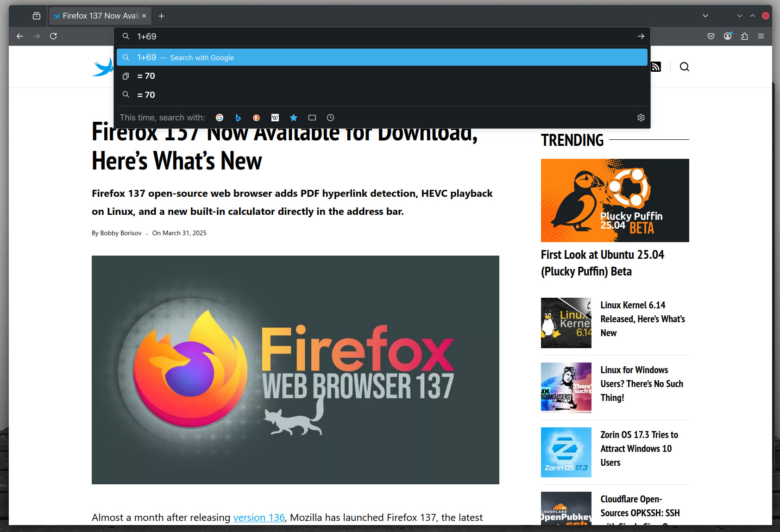Search open tabs using tabs icon
This screenshot has width=780, height=532.
(x=312, y=118)
